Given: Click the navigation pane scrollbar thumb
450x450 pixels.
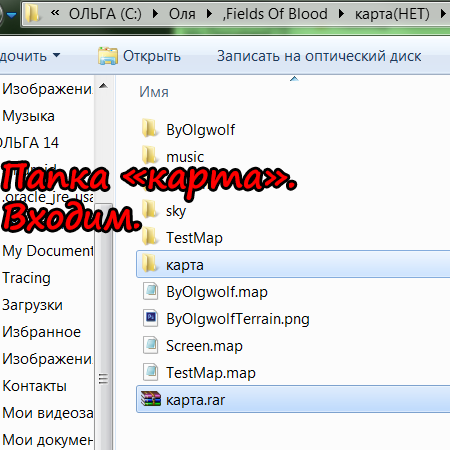Looking at the screenshot, I should pos(104,327).
